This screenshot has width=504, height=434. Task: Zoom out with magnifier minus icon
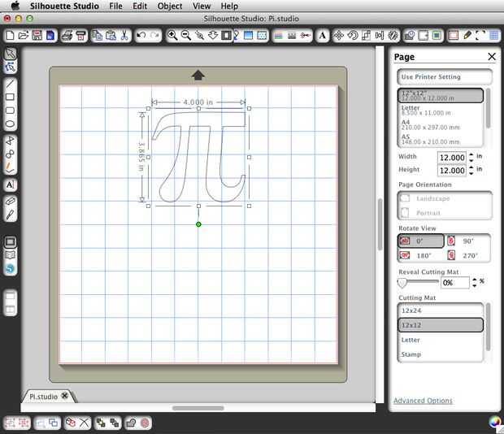pyautogui.click(x=186, y=35)
